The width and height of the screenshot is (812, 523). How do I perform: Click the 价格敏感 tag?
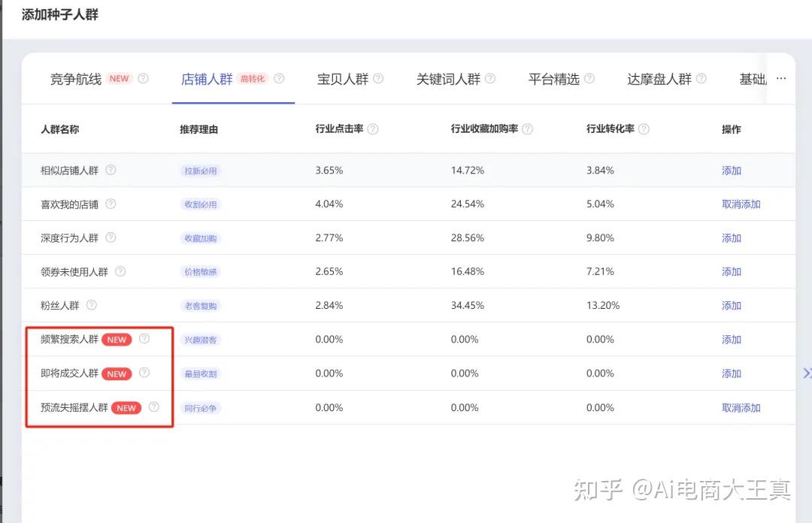tap(201, 272)
